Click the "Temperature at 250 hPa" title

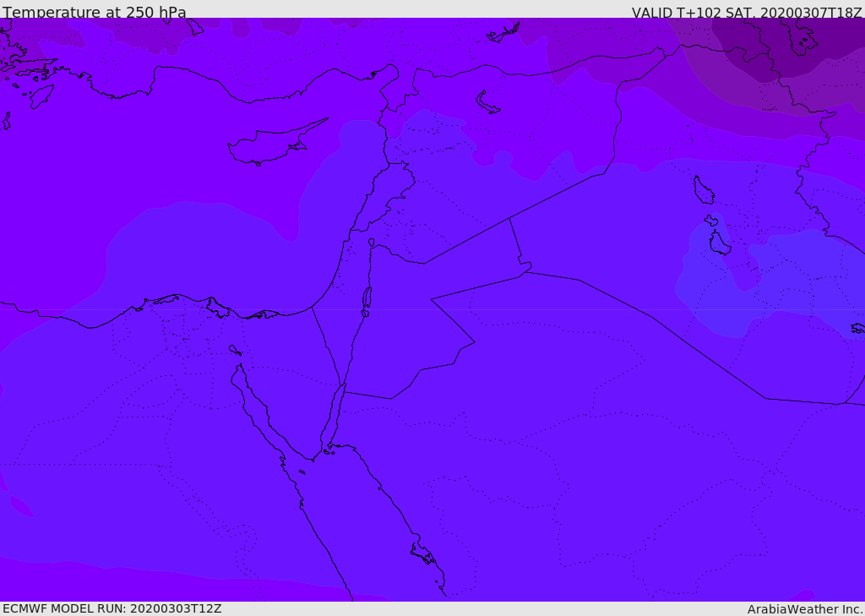(x=94, y=13)
